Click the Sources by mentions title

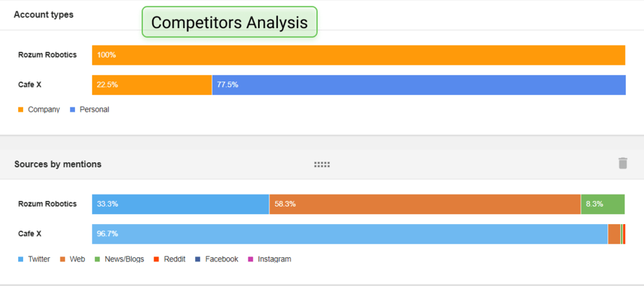pos(58,164)
